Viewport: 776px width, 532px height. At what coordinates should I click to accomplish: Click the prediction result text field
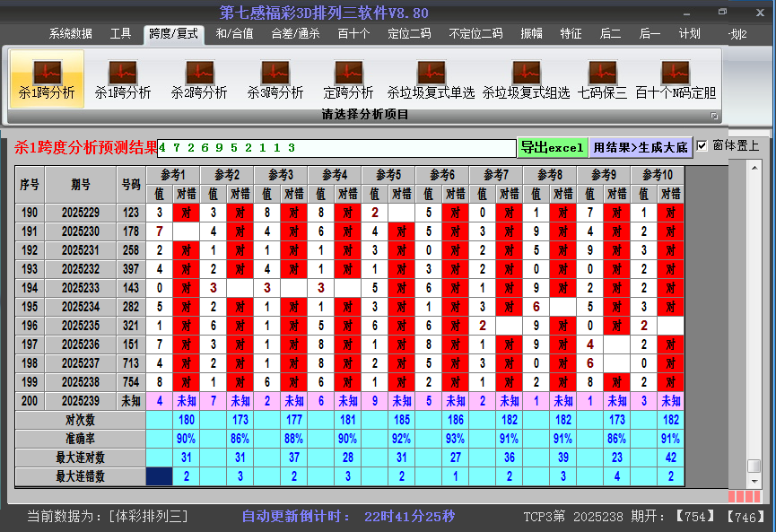point(336,148)
